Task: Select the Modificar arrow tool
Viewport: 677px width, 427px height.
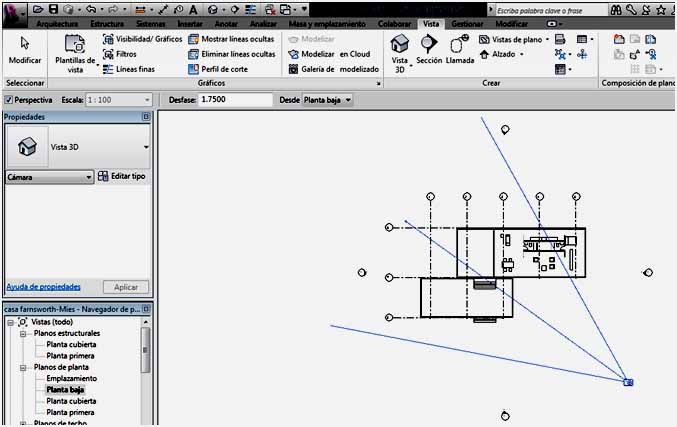Action: [25, 50]
